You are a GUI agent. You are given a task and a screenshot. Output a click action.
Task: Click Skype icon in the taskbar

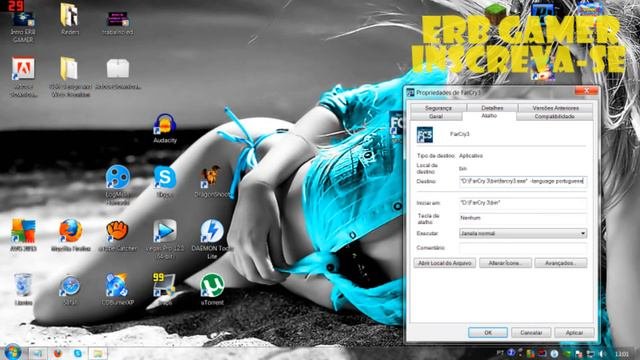tap(78, 353)
